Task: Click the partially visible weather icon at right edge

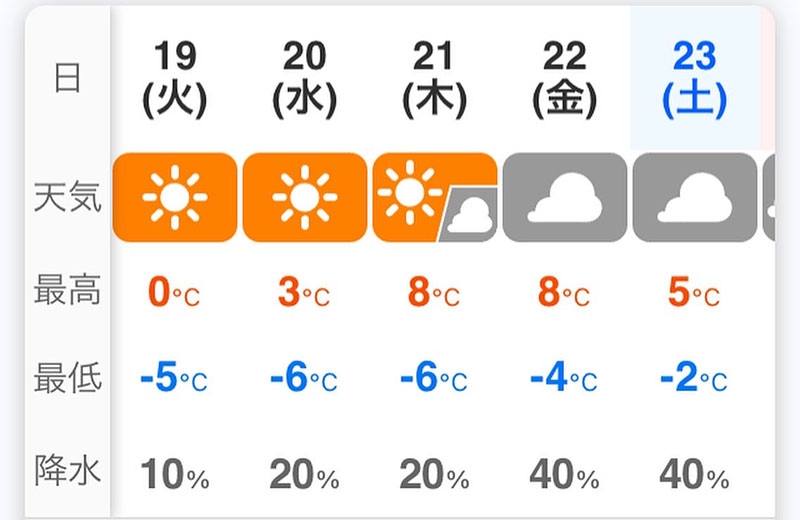Action: tap(769, 197)
